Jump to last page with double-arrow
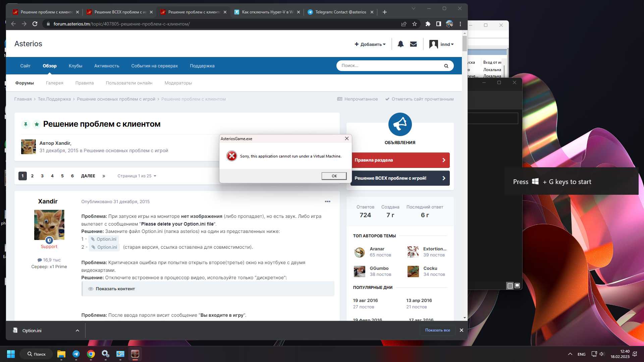Screen dimensions: 644x362 coord(104,176)
